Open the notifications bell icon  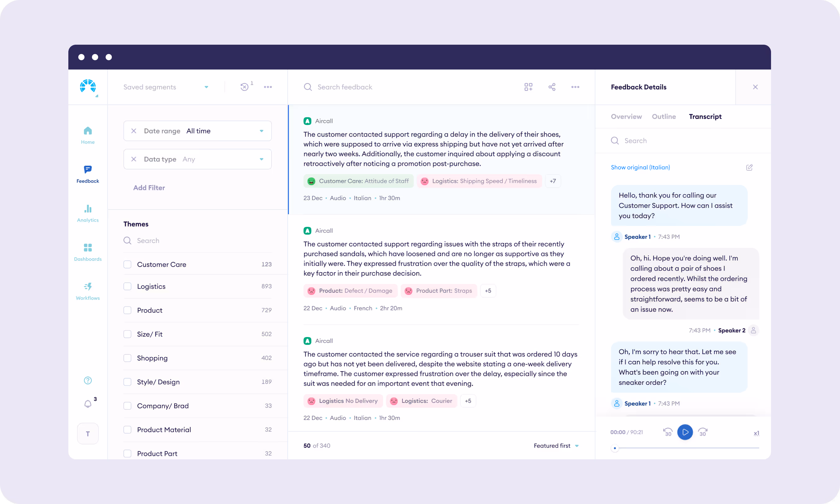(88, 403)
